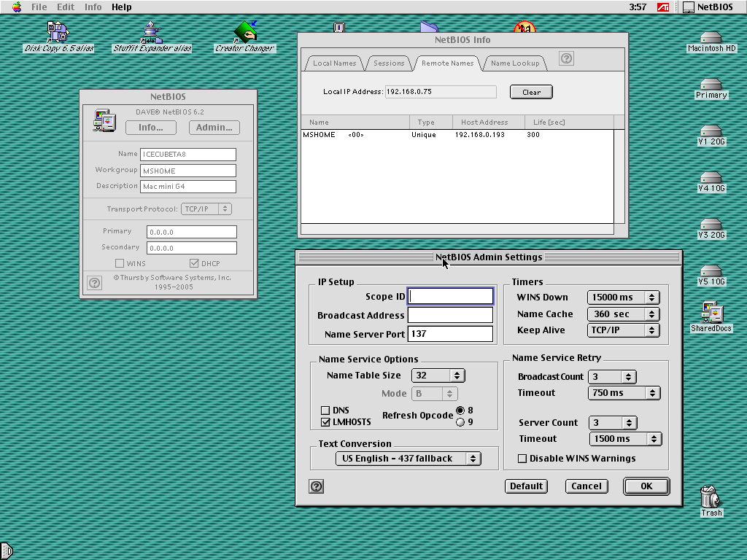Select Refresh Opcode 8 radio button

(x=460, y=411)
